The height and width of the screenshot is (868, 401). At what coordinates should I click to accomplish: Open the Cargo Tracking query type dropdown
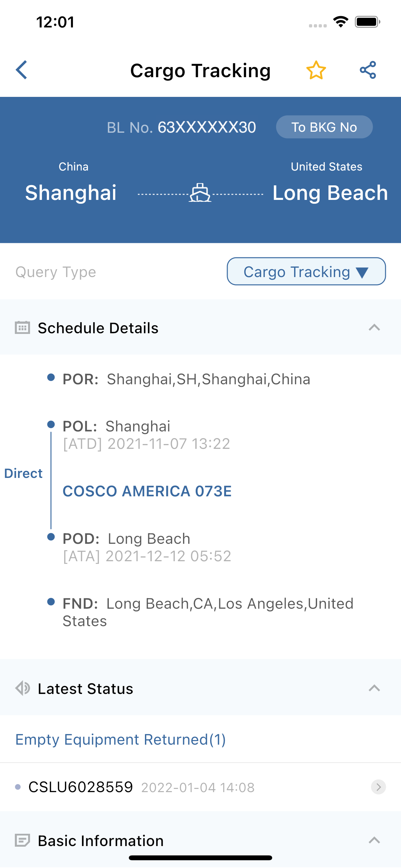point(306,272)
